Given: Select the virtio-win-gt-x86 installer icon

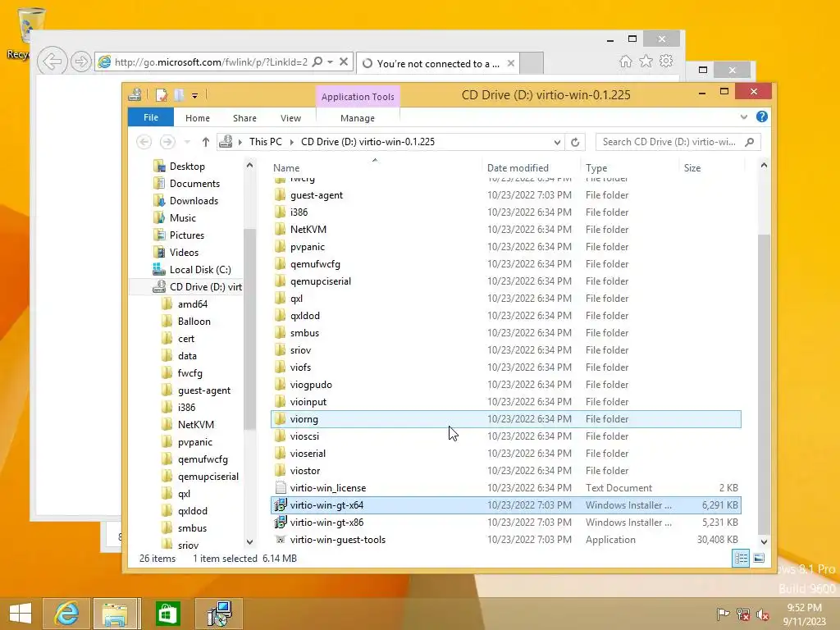Looking at the screenshot, I should pyautogui.click(x=280, y=522).
